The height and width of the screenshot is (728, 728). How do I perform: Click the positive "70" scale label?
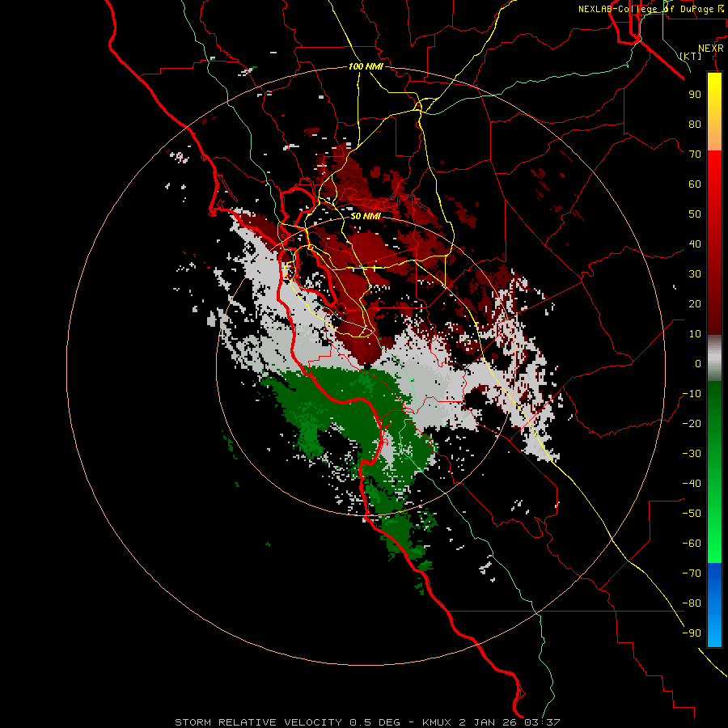[695, 154]
